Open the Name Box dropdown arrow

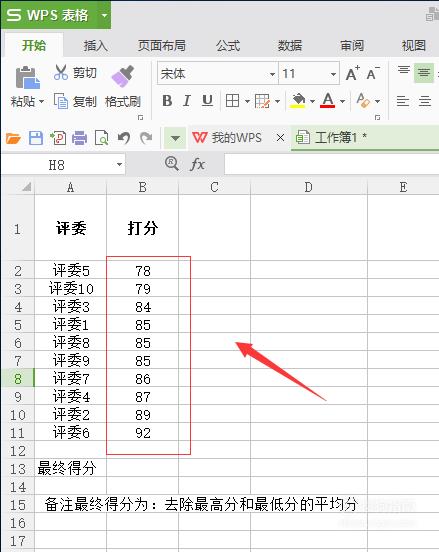point(119,164)
